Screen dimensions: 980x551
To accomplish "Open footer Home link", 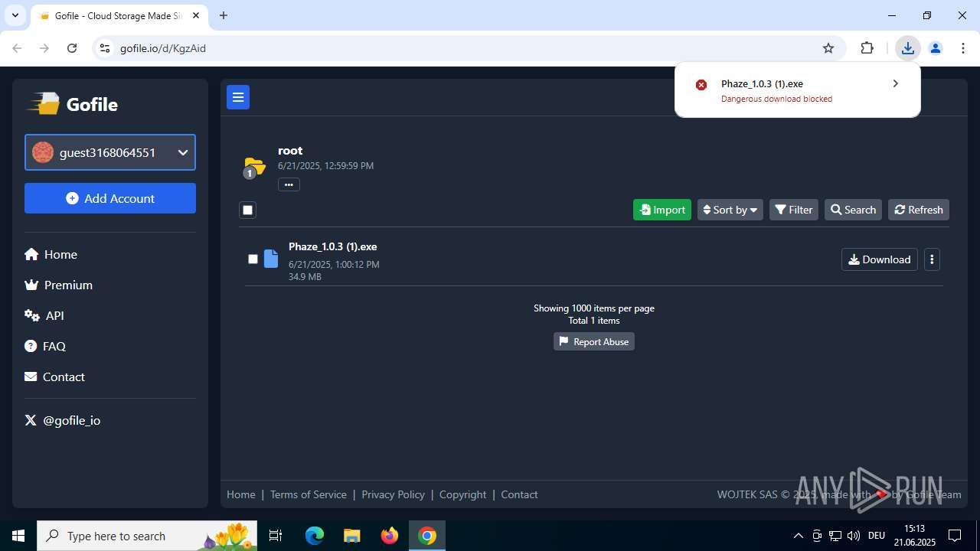I will point(241,494).
